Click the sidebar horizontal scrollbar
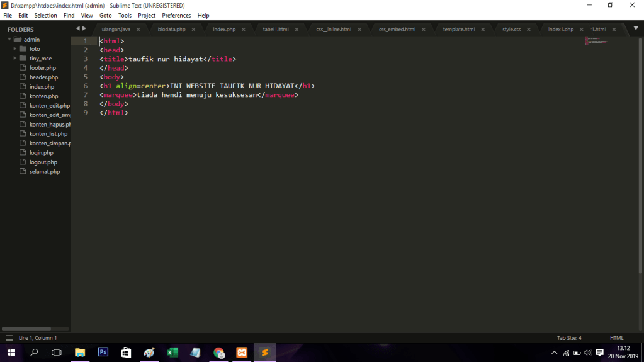The image size is (644, 362). (35, 329)
